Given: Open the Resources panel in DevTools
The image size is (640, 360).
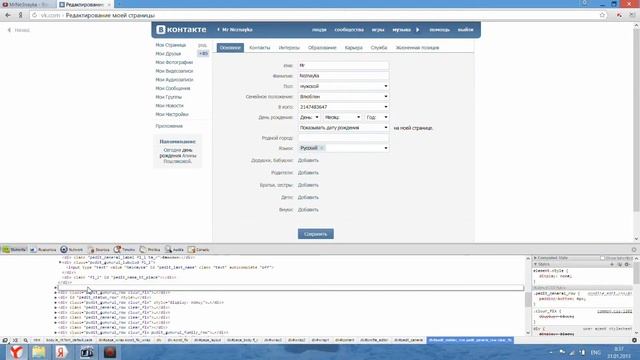Looking at the screenshot, I should coord(43,249).
